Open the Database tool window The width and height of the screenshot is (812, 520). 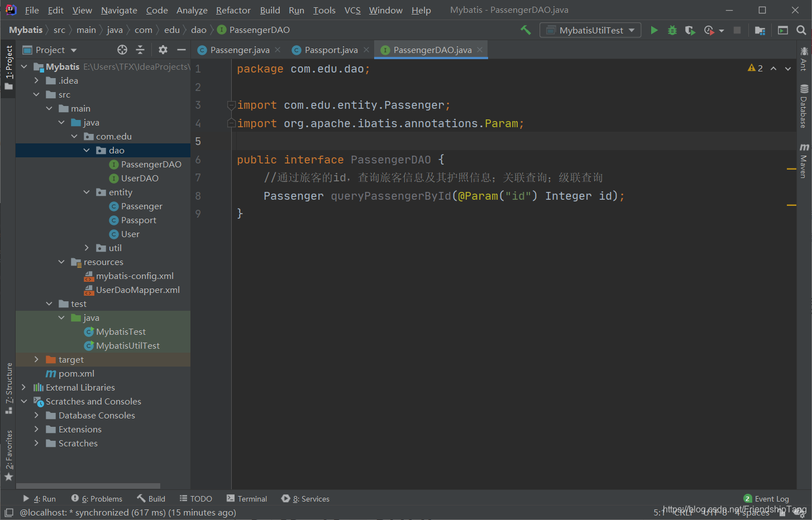(x=804, y=106)
